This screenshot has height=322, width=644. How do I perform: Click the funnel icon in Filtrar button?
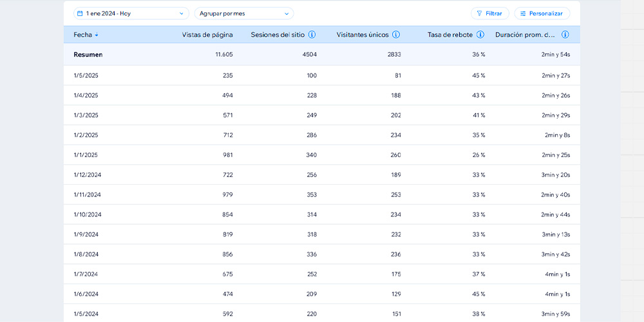(x=479, y=14)
